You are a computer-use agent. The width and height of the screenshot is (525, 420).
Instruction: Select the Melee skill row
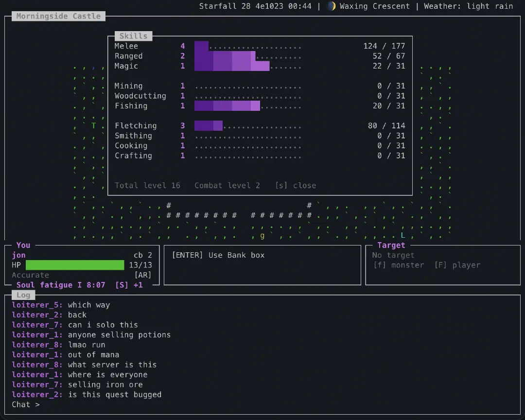tap(260, 46)
